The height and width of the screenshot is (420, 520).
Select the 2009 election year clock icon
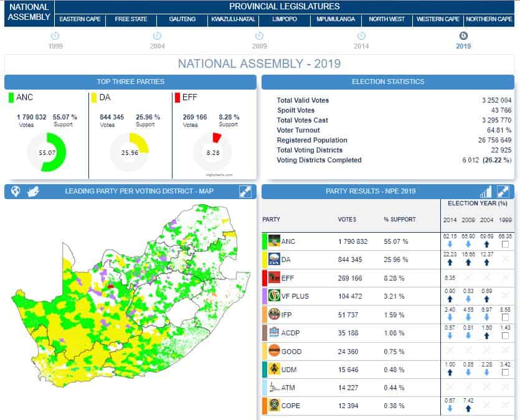(x=259, y=35)
